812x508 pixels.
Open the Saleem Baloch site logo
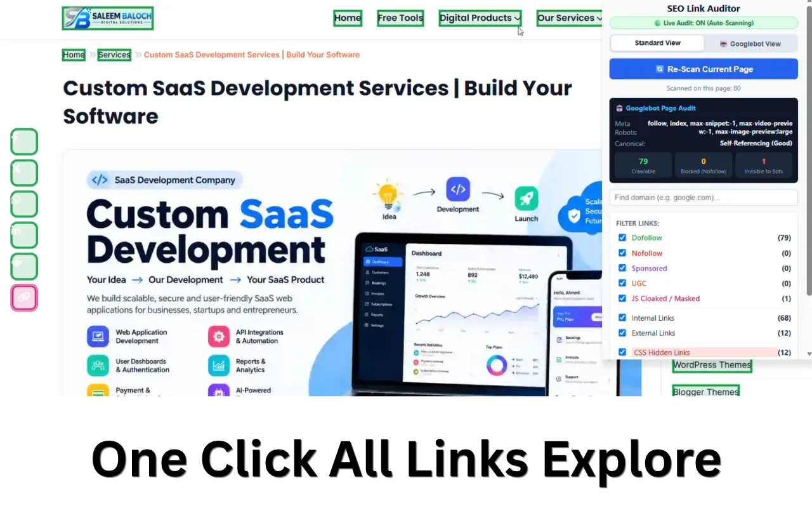coord(108,18)
